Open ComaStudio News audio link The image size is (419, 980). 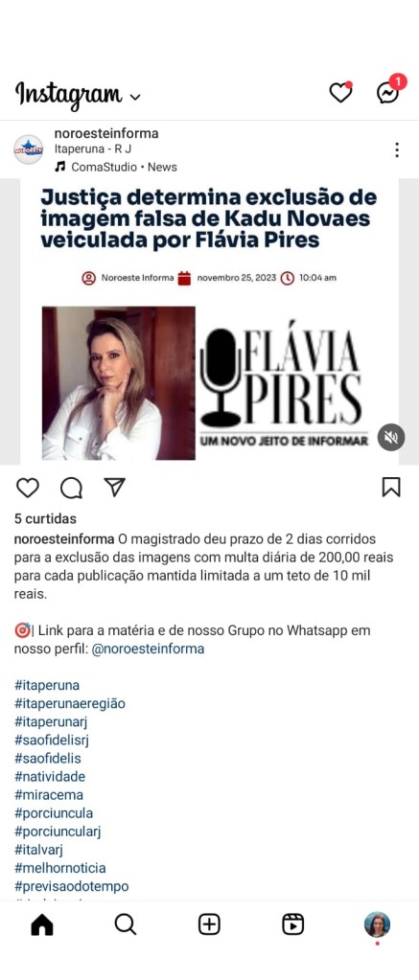point(116,167)
